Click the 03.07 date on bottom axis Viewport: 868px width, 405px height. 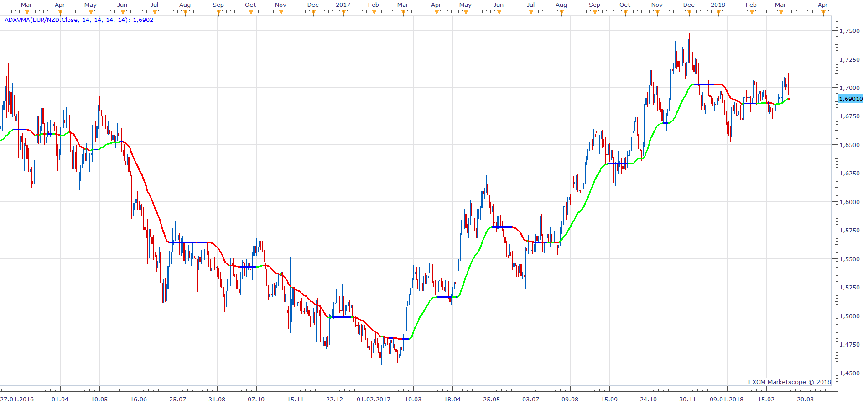point(530,399)
